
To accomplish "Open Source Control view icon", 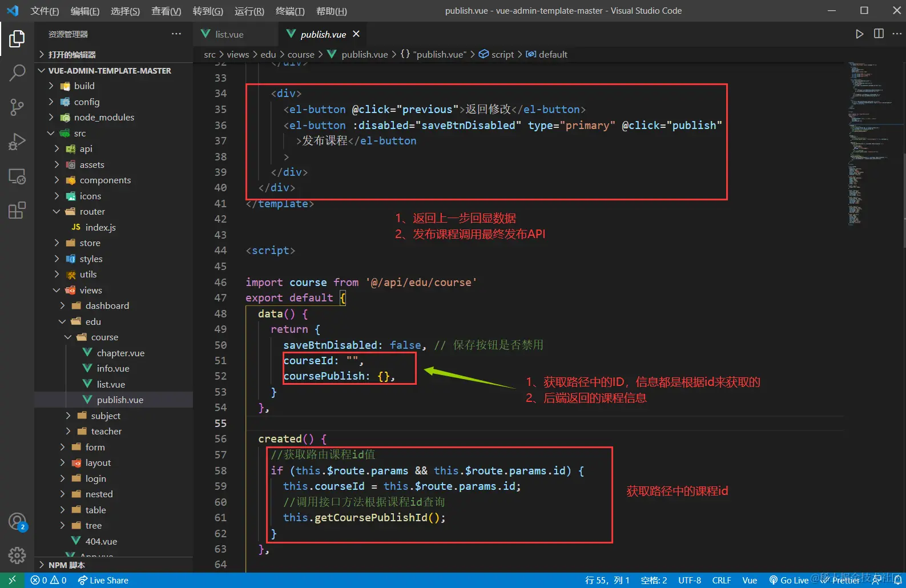I will (x=17, y=107).
